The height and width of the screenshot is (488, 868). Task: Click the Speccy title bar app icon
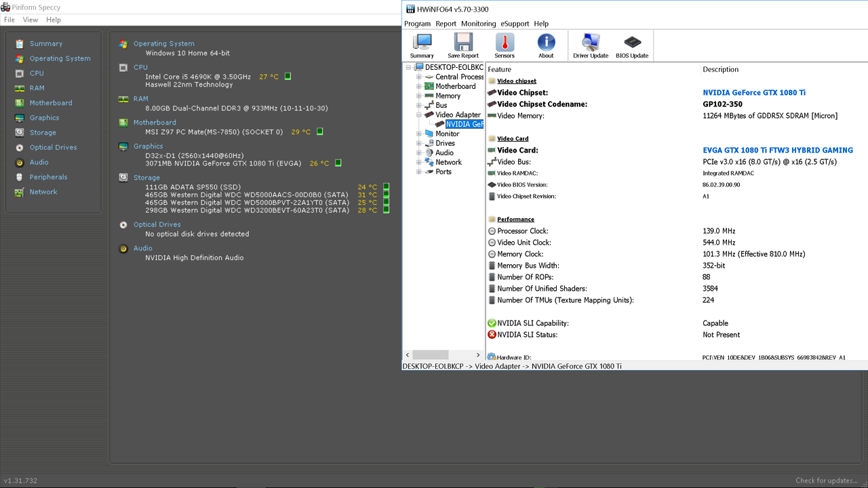[6, 7]
